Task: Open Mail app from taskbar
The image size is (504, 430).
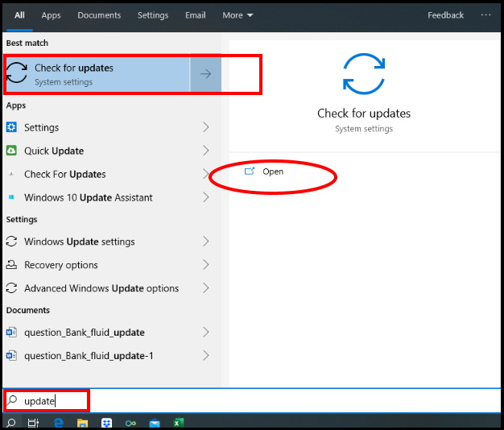Action: 155,424
